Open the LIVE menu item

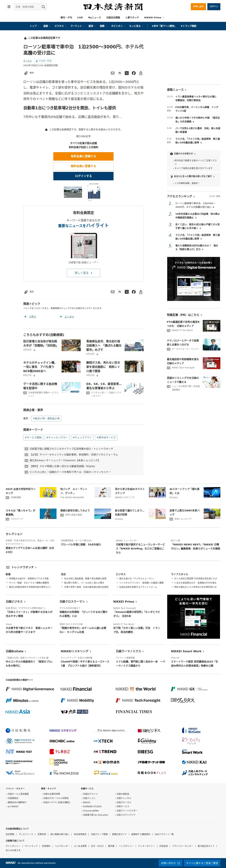pyautogui.click(x=80, y=17)
